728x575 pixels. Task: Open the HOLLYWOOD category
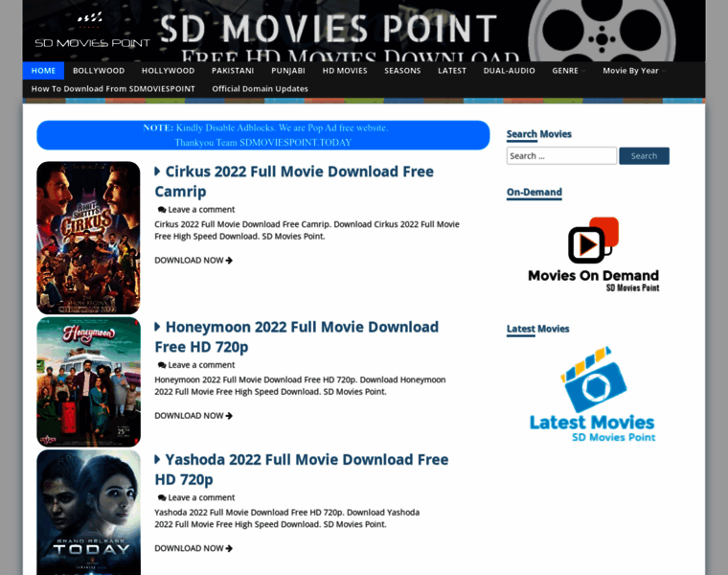[x=168, y=71]
